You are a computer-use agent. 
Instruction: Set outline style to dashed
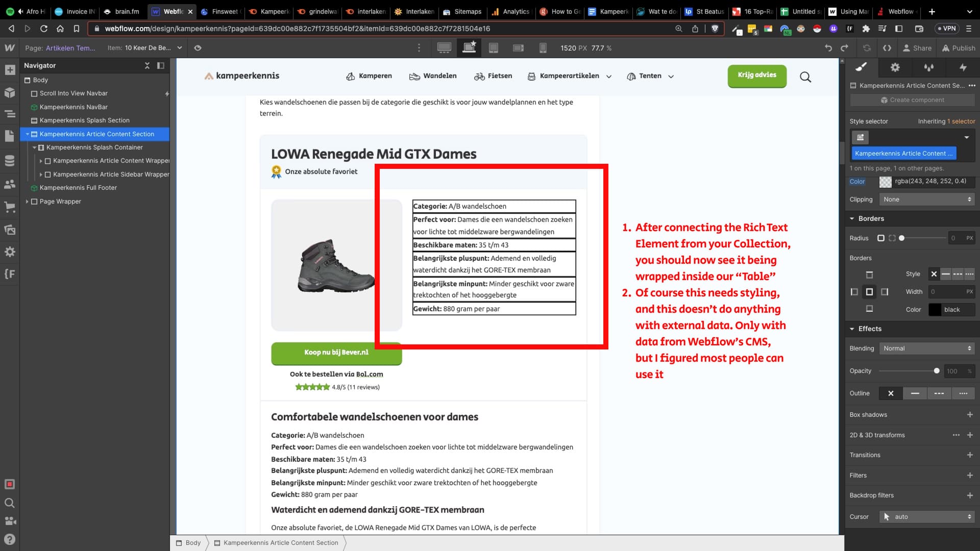pyautogui.click(x=939, y=393)
